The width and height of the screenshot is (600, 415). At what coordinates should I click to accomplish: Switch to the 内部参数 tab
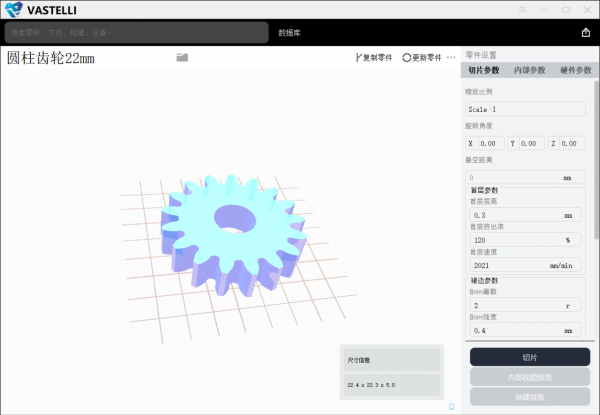click(x=529, y=70)
